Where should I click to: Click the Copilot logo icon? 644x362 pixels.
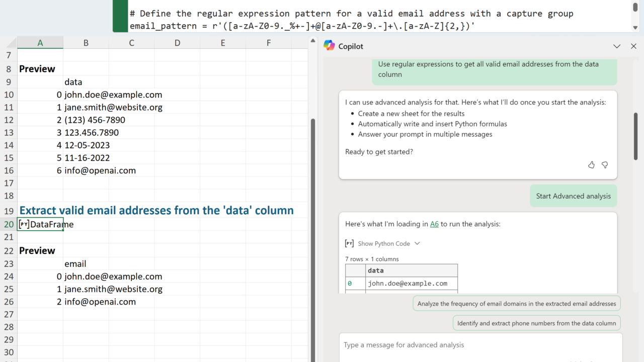(329, 46)
